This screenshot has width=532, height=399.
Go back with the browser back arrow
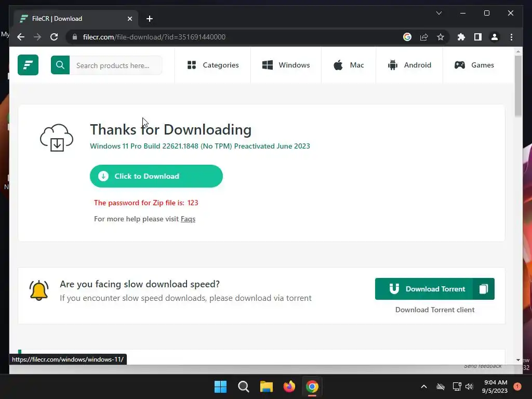pos(21,37)
